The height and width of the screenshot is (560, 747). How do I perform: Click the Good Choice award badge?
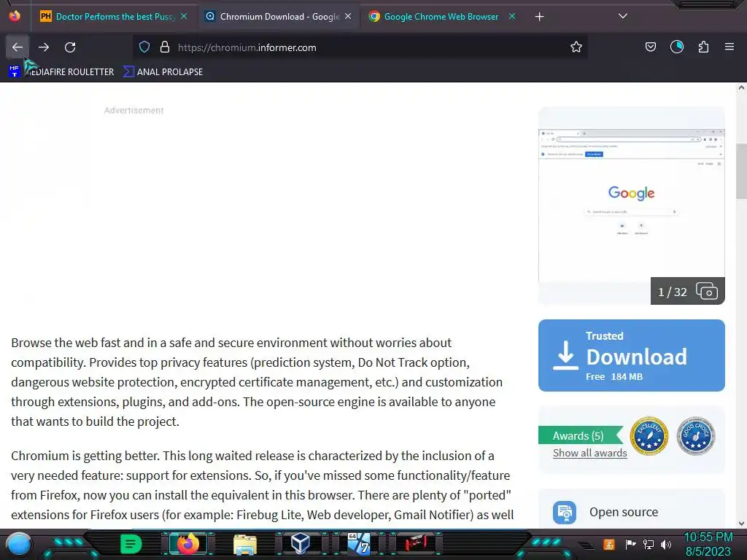click(695, 436)
